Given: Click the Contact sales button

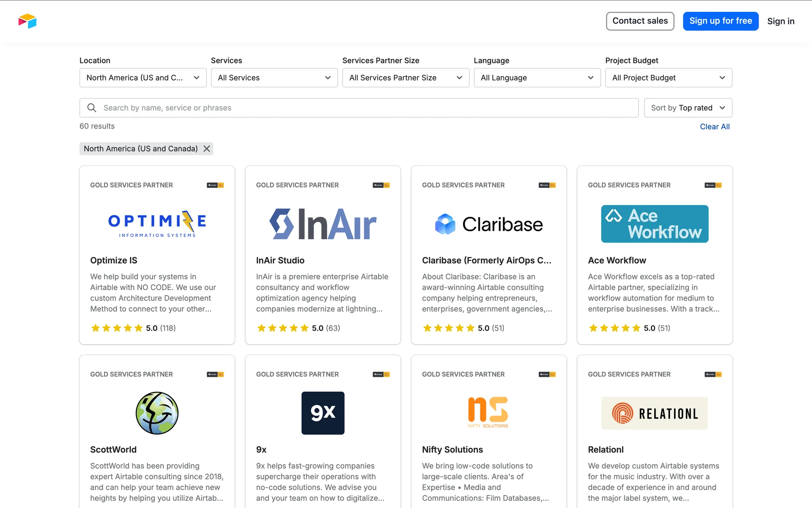Looking at the screenshot, I should click(x=640, y=21).
